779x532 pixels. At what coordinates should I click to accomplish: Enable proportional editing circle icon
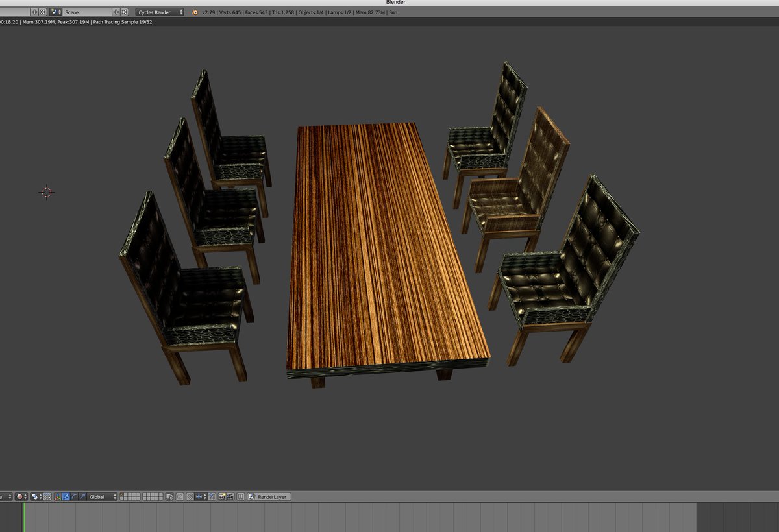coord(180,496)
